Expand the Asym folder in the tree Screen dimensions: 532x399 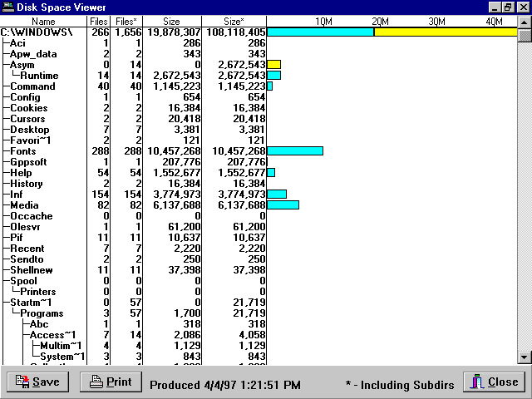click(x=22, y=65)
